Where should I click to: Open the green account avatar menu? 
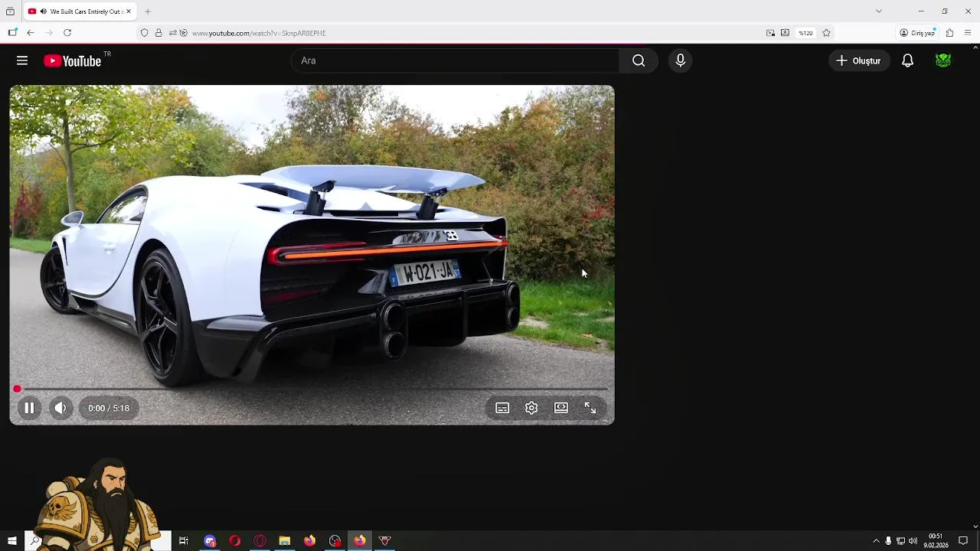tap(943, 60)
